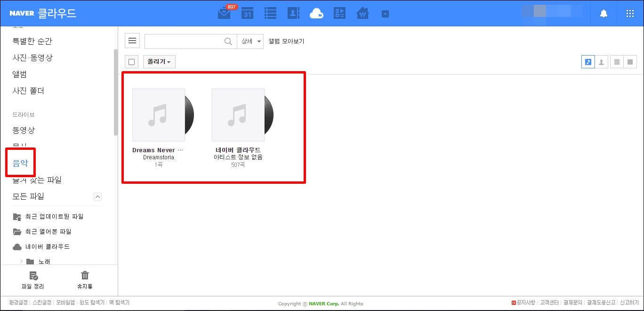The height and width of the screenshot is (311, 644).
Task: Open 사진 폴더 in sidebar
Action: [x=28, y=91]
